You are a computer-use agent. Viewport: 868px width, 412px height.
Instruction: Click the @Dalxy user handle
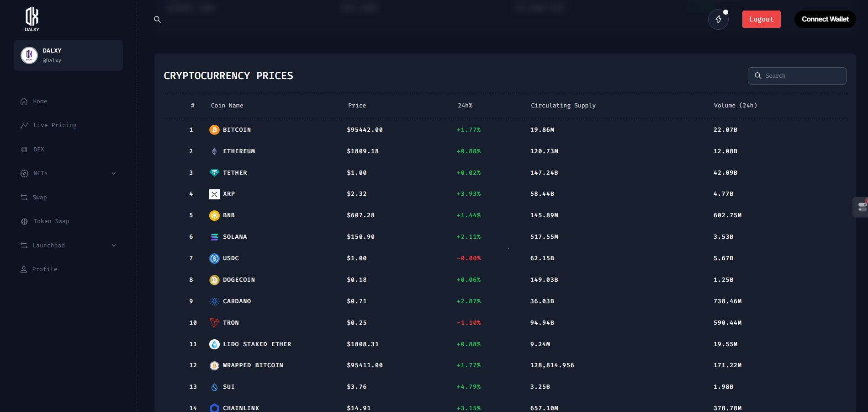[52, 60]
